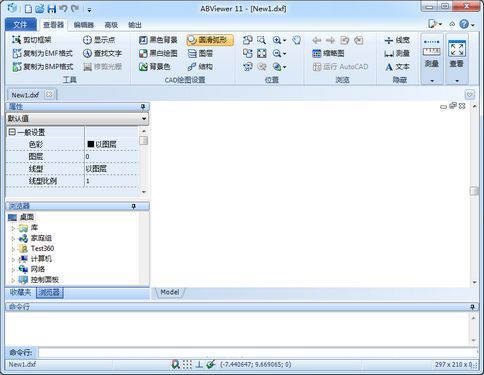Viewport: 484px width, 375px height.
Task: Expand the 计算机 computer tree node
Action: click(13, 259)
